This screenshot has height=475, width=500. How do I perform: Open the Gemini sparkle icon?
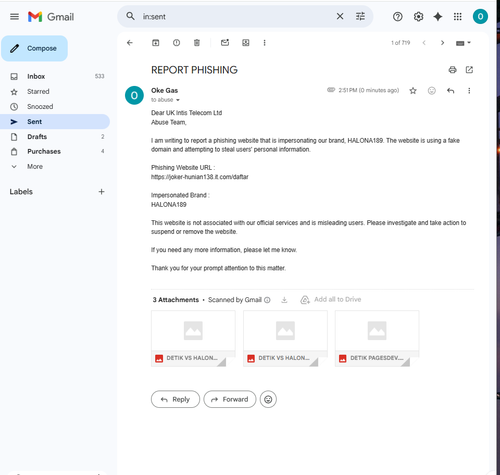(x=438, y=16)
